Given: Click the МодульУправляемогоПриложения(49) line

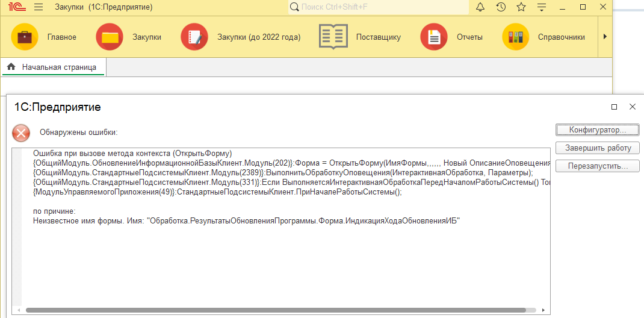Looking at the screenshot, I should click(217, 193).
